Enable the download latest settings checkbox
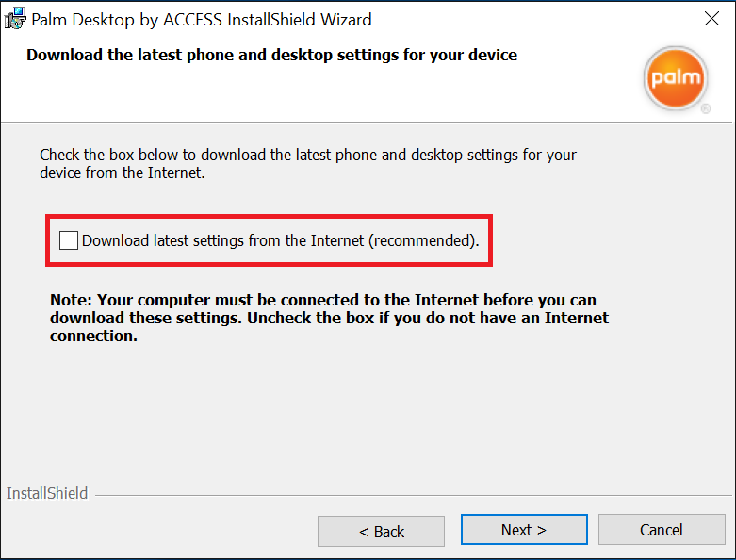 pos(69,240)
